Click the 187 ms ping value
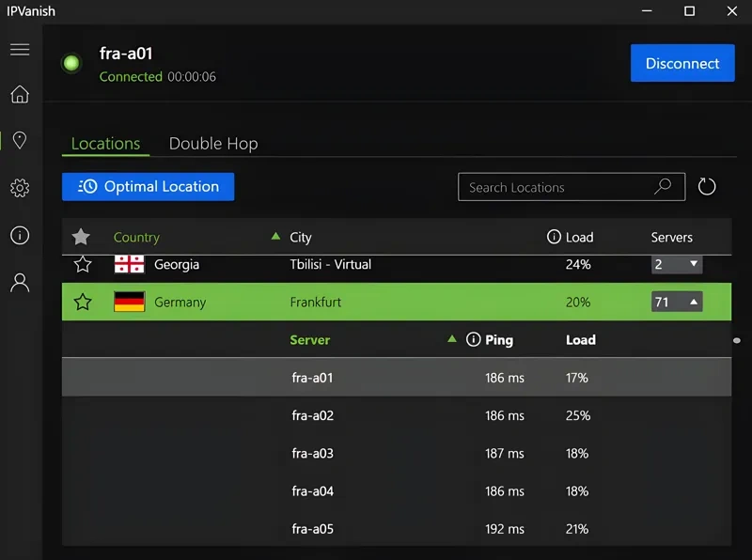752x560 pixels. pyautogui.click(x=505, y=453)
